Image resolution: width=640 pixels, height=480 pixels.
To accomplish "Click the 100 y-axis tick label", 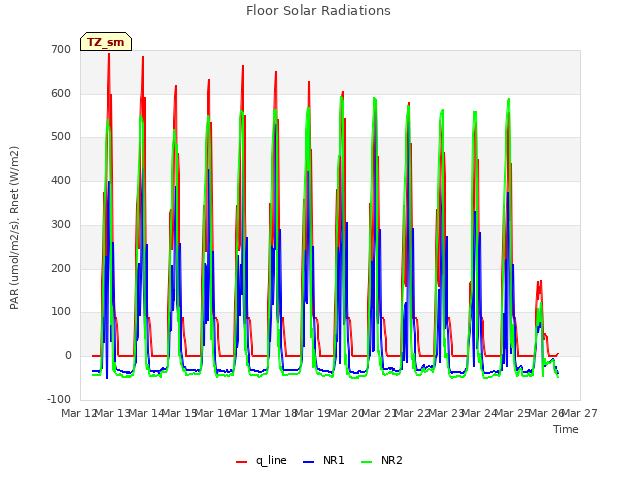I will tap(61, 312).
